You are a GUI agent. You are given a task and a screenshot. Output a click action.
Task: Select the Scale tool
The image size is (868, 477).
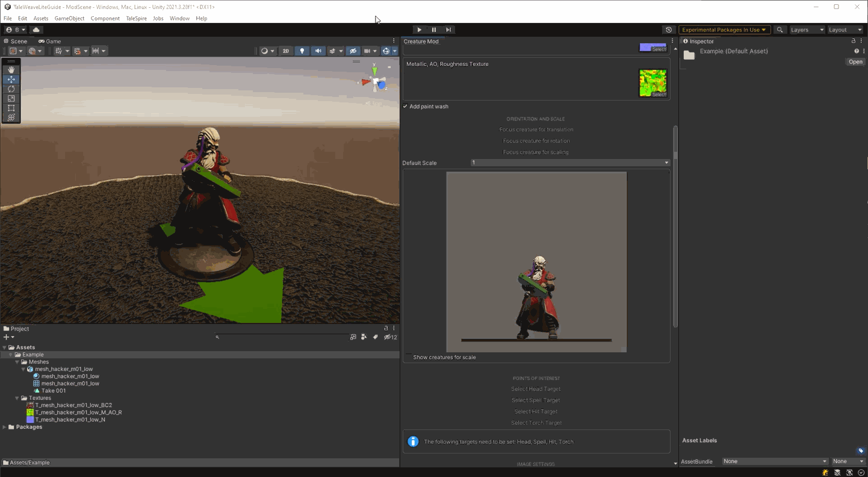(11, 99)
